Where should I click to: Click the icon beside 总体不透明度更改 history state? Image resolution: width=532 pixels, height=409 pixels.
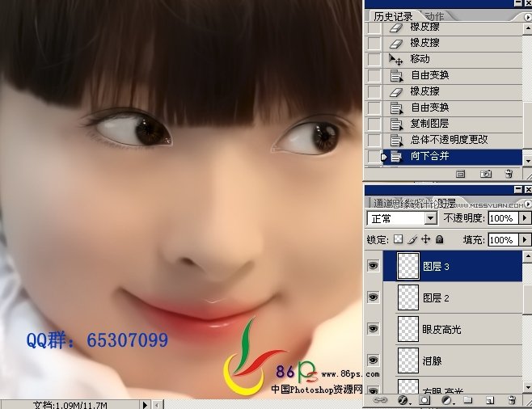pos(396,140)
